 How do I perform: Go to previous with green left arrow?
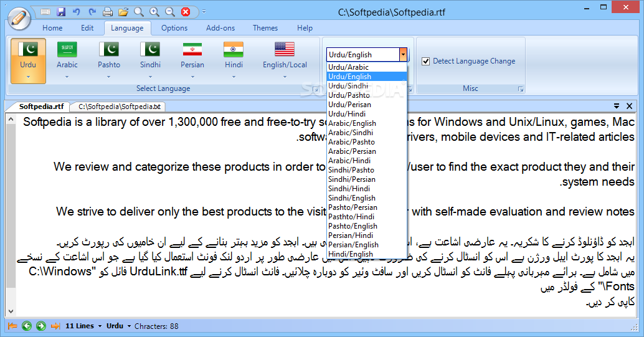click(27, 326)
